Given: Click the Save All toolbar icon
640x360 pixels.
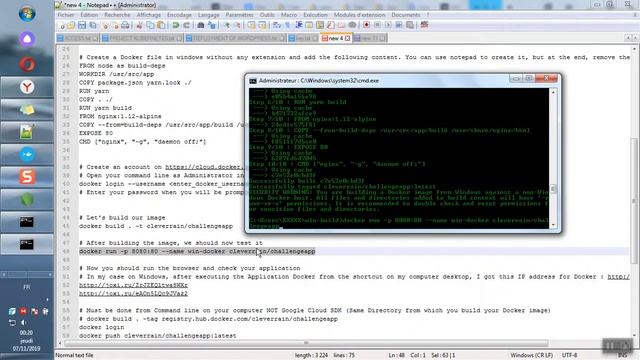Looking at the screenshot, I should click(93, 25).
